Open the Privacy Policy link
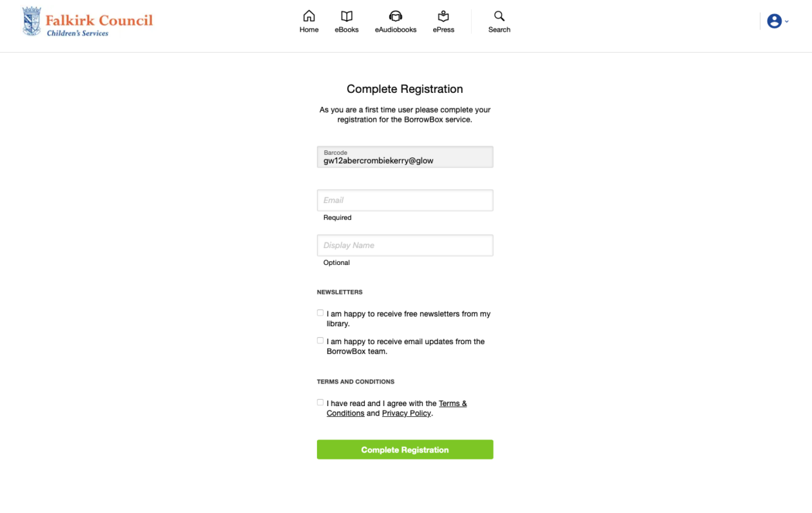This screenshot has height=513, width=812. [406, 414]
